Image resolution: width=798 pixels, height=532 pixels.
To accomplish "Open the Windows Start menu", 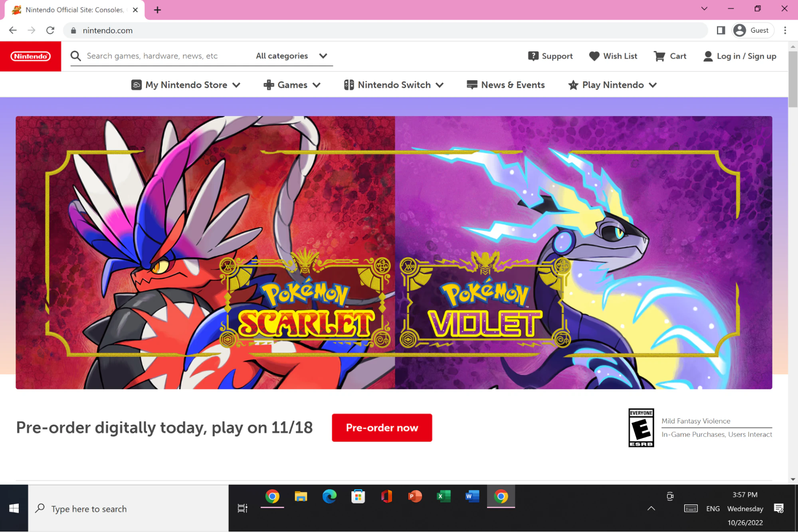I will coord(14,508).
